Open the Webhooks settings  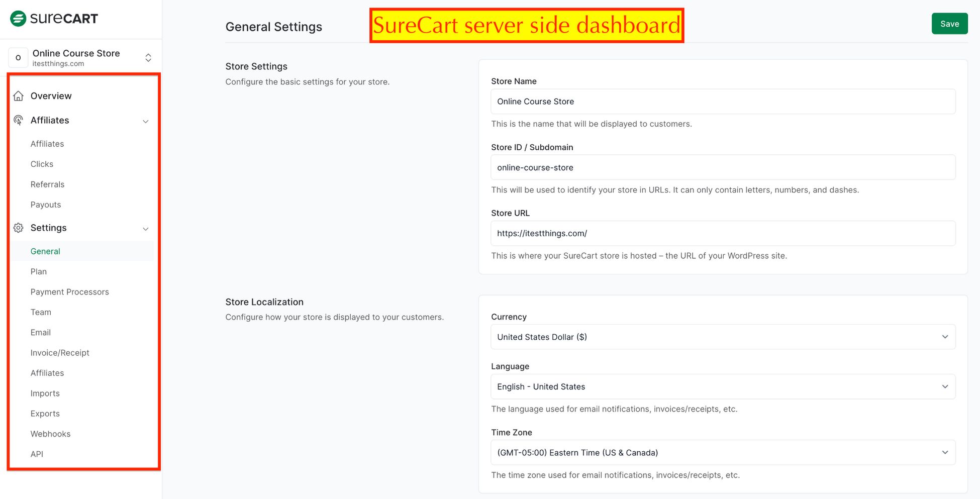(x=51, y=434)
